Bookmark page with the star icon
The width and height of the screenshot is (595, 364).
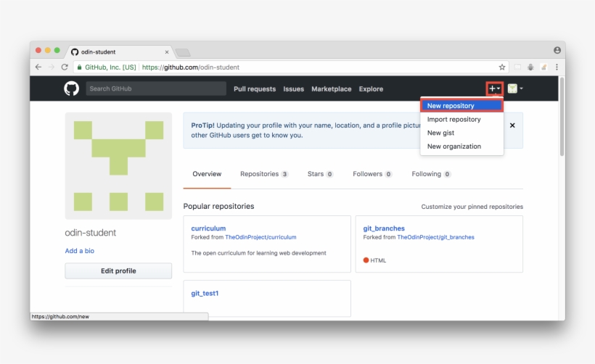pyautogui.click(x=502, y=67)
